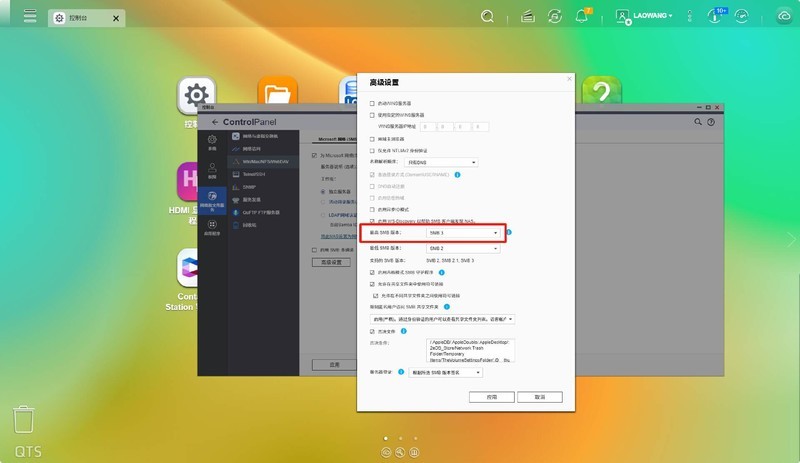Viewport: 800px width, 463px height.
Task: Open the three-dot more options icon
Action: point(689,16)
